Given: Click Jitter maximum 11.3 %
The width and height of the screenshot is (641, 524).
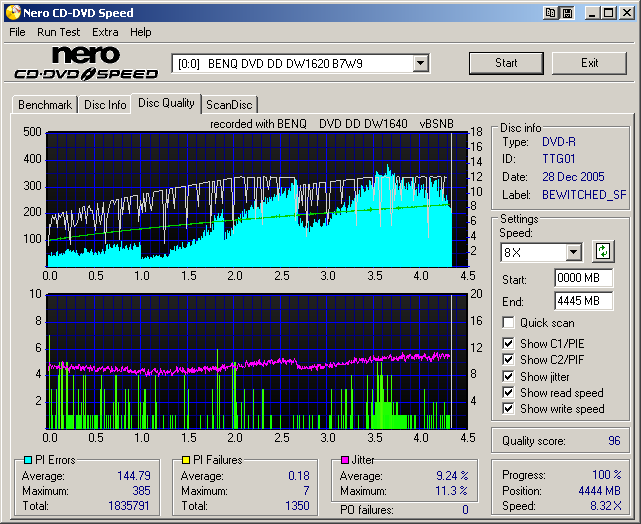Looking at the screenshot, I should [x=451, y=490].
